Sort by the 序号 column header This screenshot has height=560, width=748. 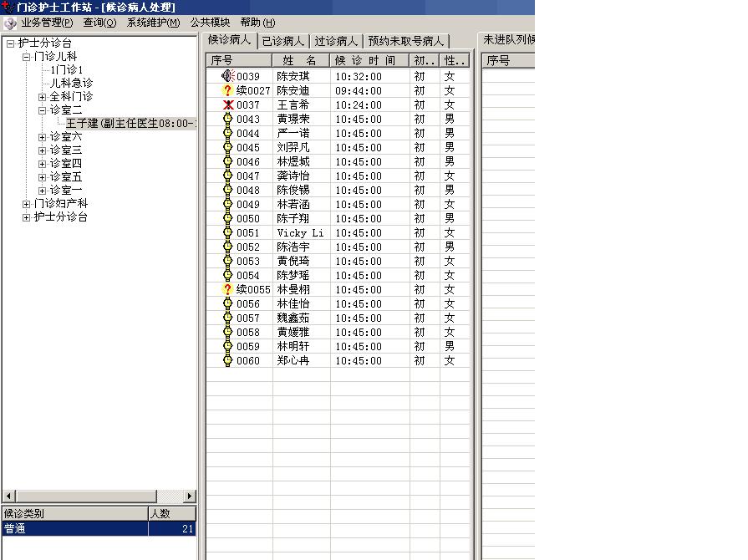[239, 60]
